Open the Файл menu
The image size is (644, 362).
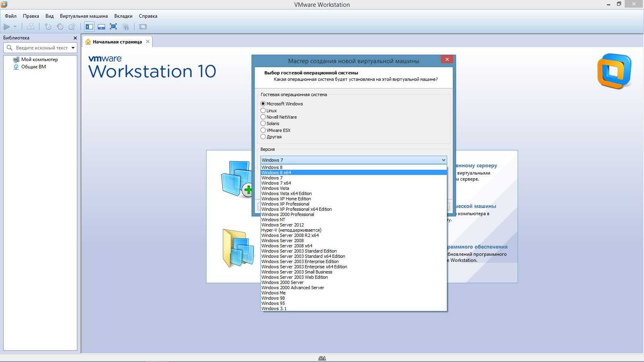pyautogui.click(x=10, y=16)
